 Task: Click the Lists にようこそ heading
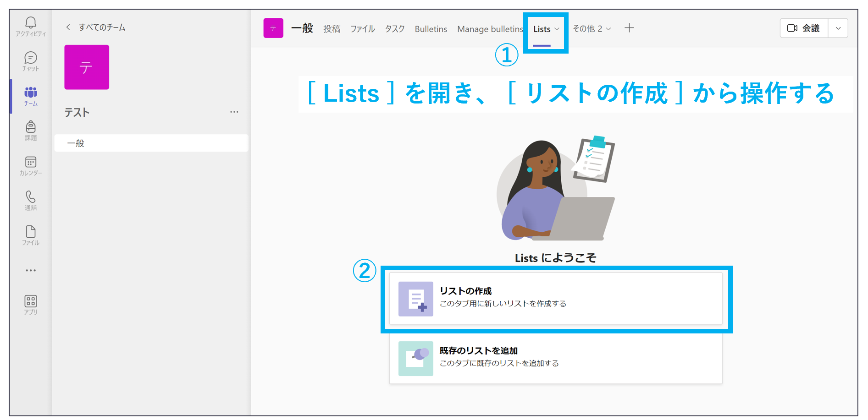556,258
